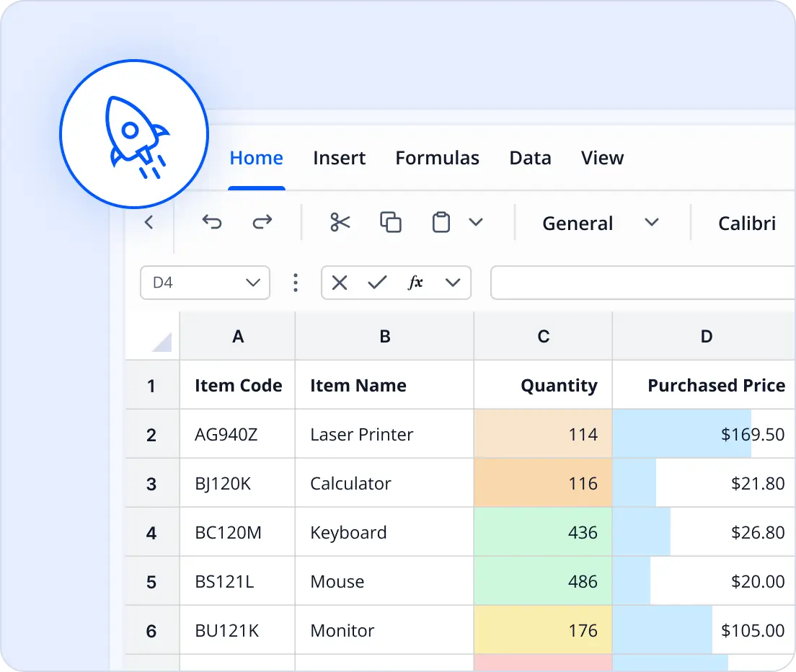Viewport: 796px width, 672px height.
Task: Click the formula bar input field
Action: coord(642,283)
